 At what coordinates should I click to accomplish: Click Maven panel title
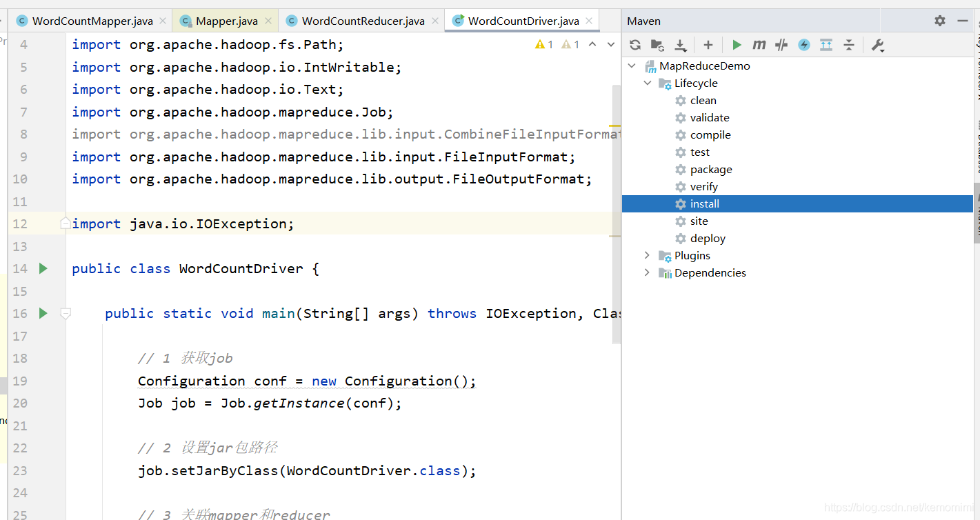(x=644, y=21)
